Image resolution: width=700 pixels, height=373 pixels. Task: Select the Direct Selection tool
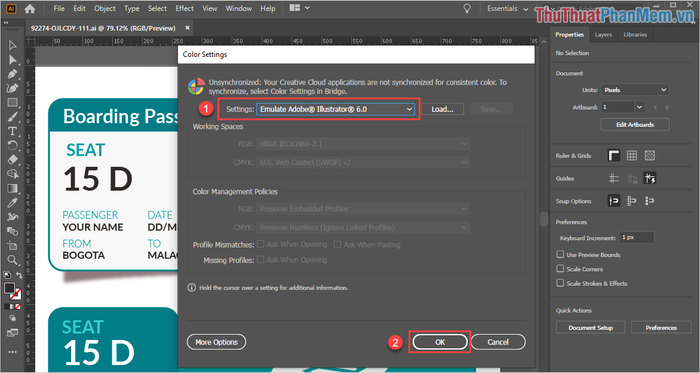point(12,60)
